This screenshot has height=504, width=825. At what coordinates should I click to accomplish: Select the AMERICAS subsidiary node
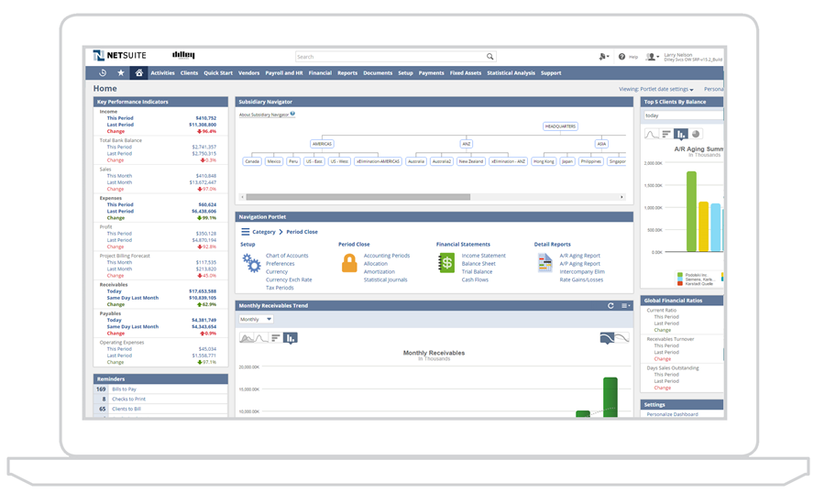322,144
